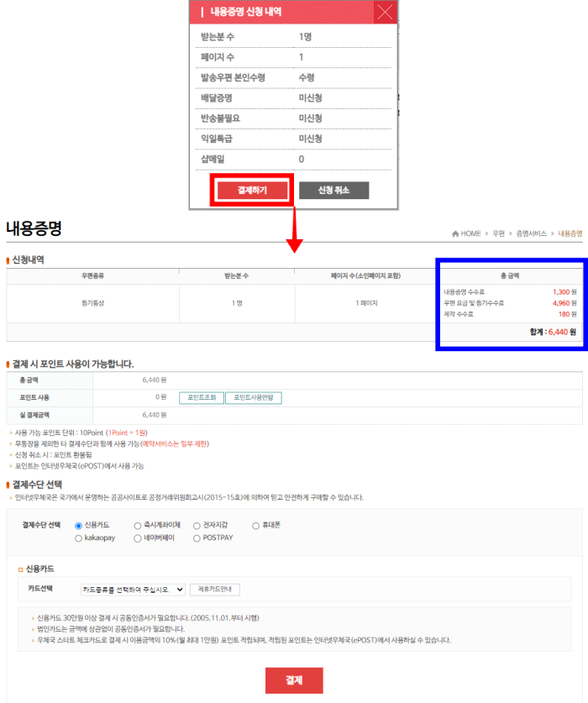Click the 신청 취소 button
The height and width of the screenshot is (703, 588).
click(333, 190)
